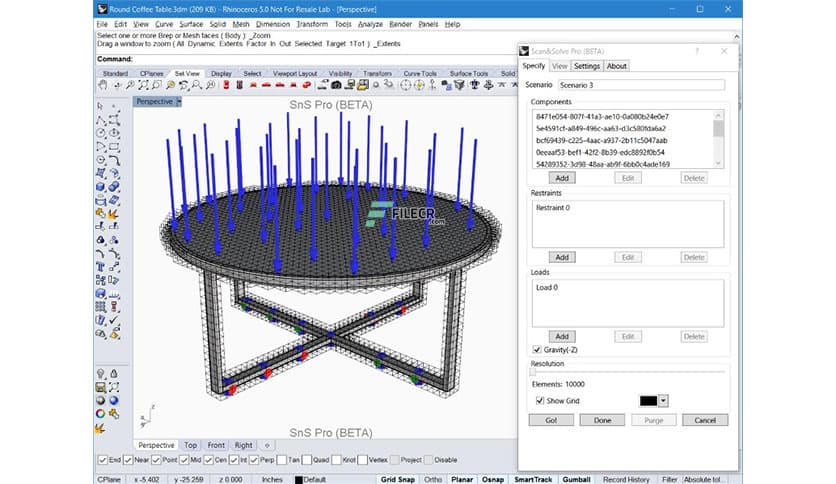Select the pointer arrow tool in sidebar
836x484 pixels.
click(x=101, y=107)
